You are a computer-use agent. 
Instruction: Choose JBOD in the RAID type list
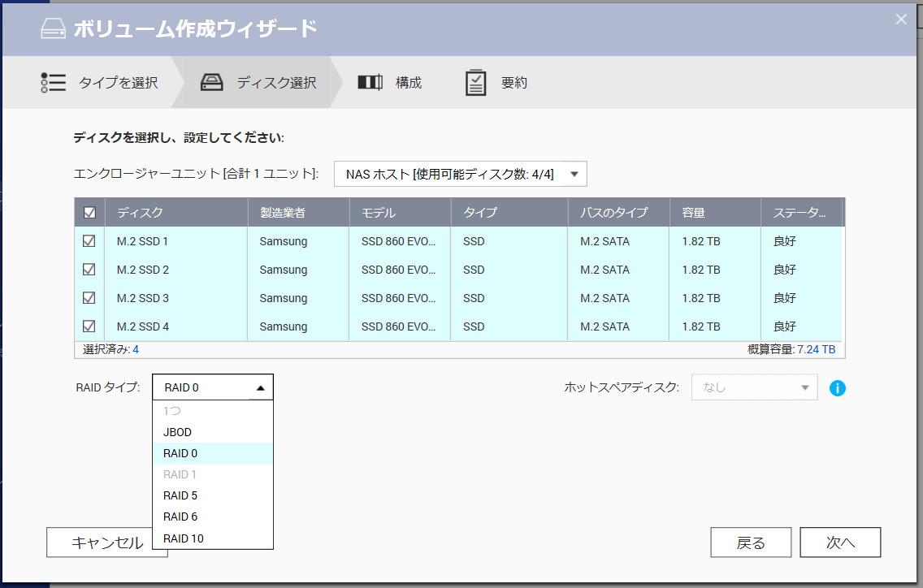click(x=177, y=432)
